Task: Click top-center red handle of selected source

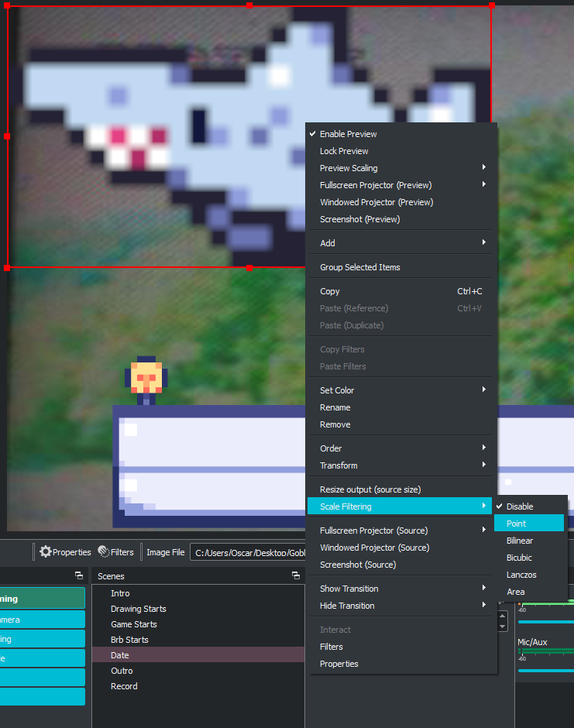Action: pyautogui.click(x=249, y=5)
